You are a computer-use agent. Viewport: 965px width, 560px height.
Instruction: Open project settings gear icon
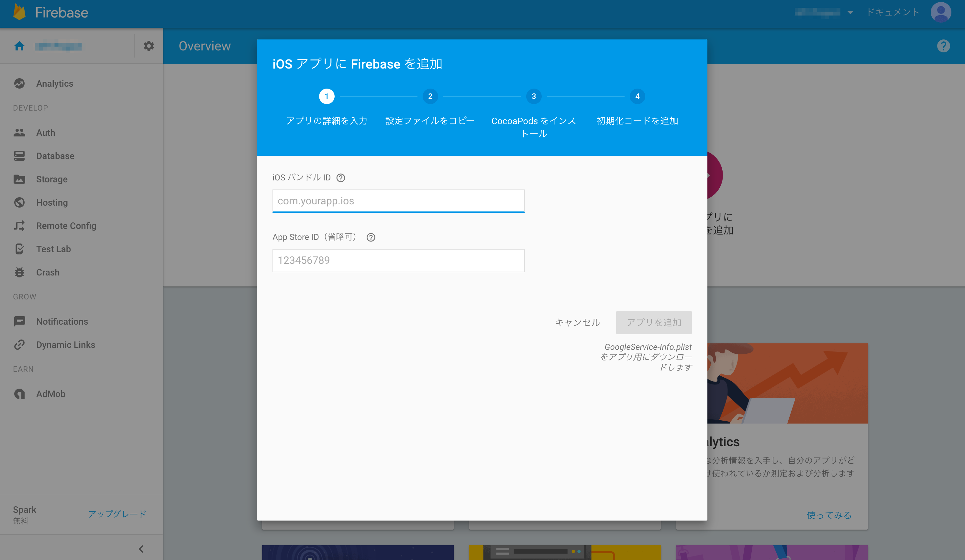click(149, 46)
